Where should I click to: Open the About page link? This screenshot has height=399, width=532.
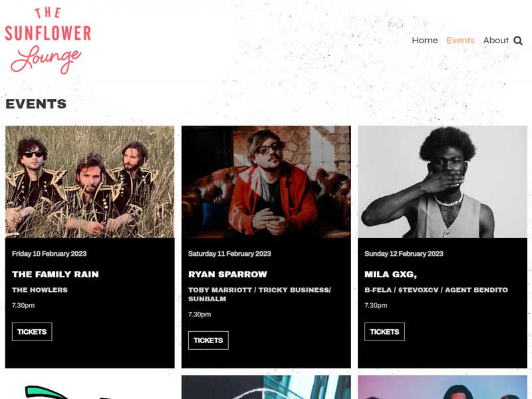click(x=495, y=41)
